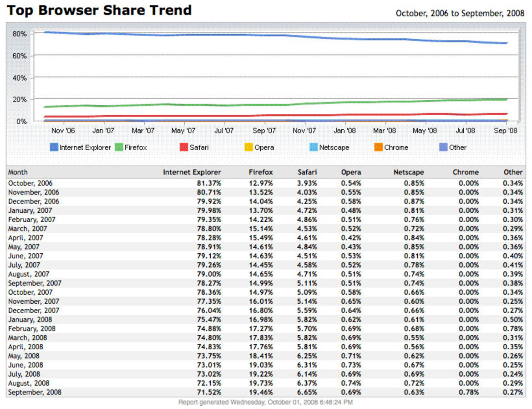Viewport: 532px width, 409px height.
Task: Click the 0.78% Chrome value for September, 2008
Action: (469, 392)
